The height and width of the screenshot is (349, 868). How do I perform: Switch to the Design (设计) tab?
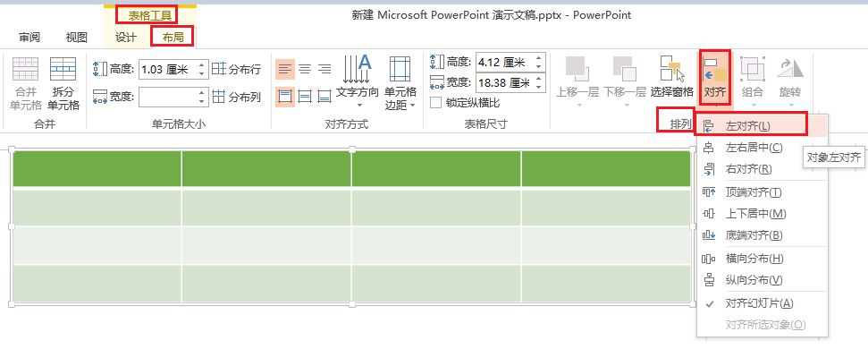click(x=126, y=37)
